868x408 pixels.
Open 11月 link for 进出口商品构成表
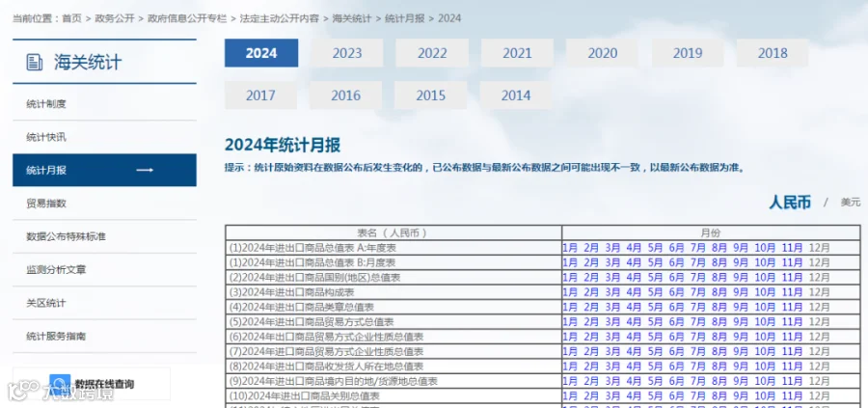(792, 291)
